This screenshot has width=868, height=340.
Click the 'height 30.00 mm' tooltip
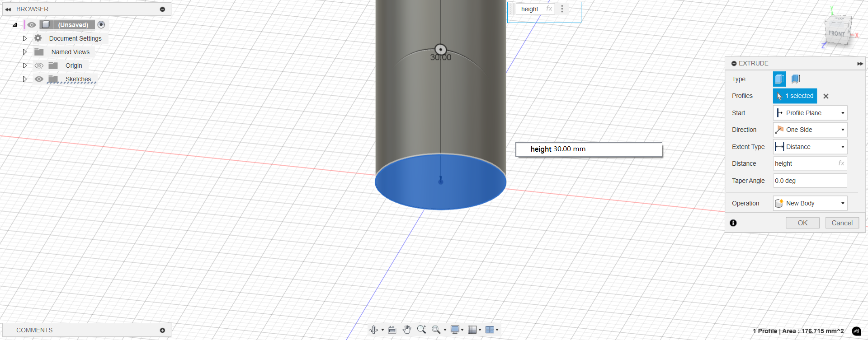pos(589,149)
